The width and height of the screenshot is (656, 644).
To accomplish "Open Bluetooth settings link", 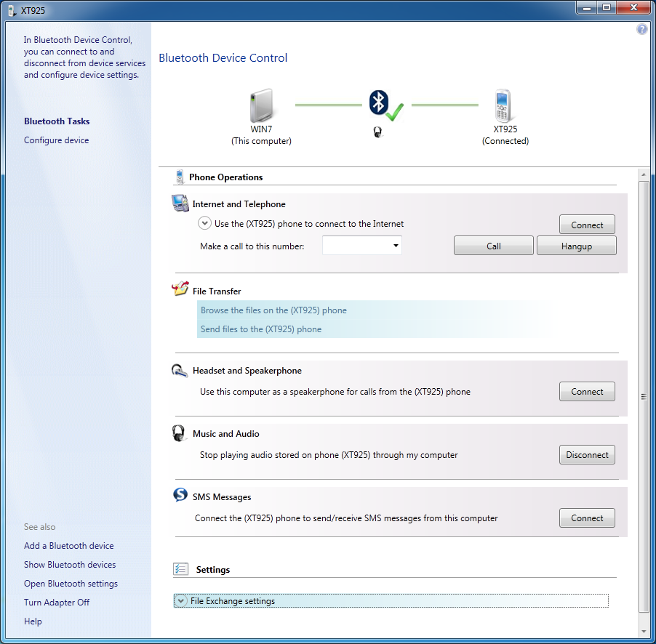I will (71, 584).
